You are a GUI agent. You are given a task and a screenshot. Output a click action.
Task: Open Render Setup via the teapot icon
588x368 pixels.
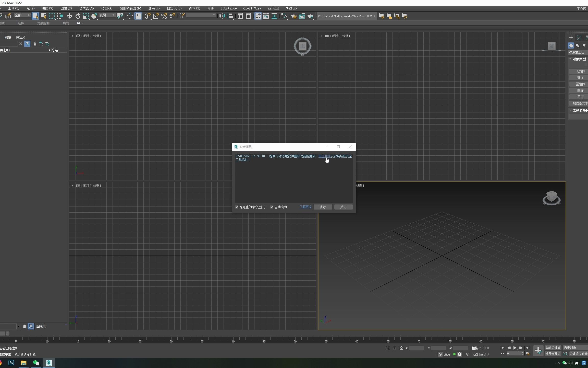pos(294,16)
